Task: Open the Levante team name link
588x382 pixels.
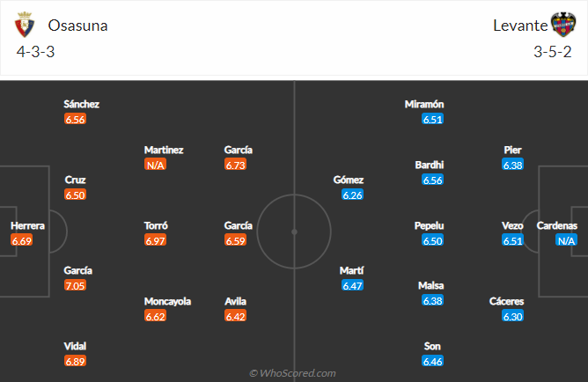Action: coord(518,26)
